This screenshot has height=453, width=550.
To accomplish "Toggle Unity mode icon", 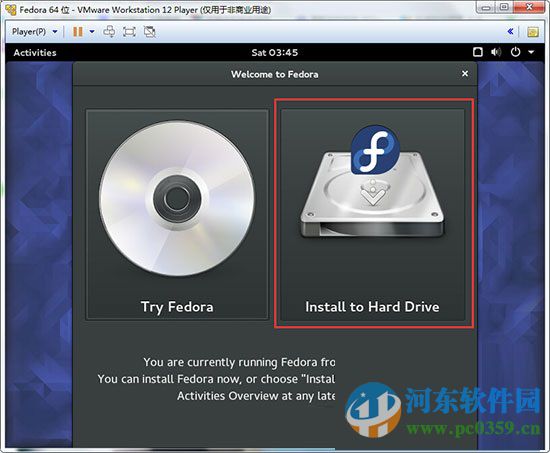I will coord(150,32).
